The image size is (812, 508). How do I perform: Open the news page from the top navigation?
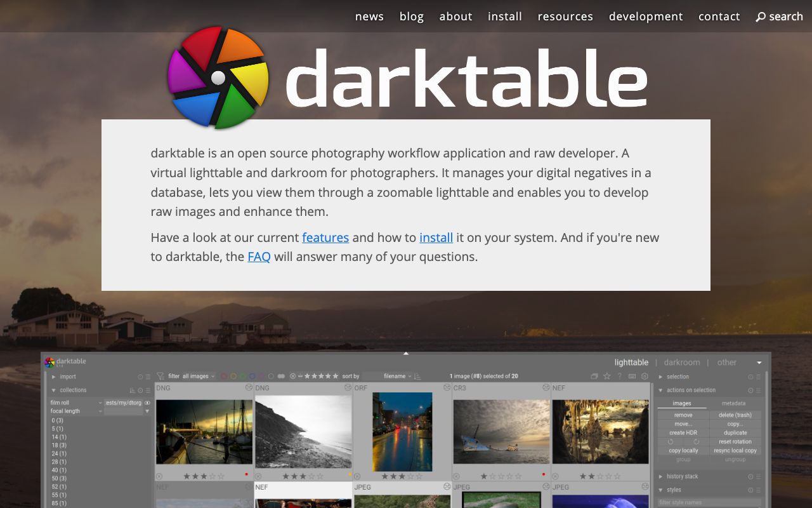[x=369, y=17]
